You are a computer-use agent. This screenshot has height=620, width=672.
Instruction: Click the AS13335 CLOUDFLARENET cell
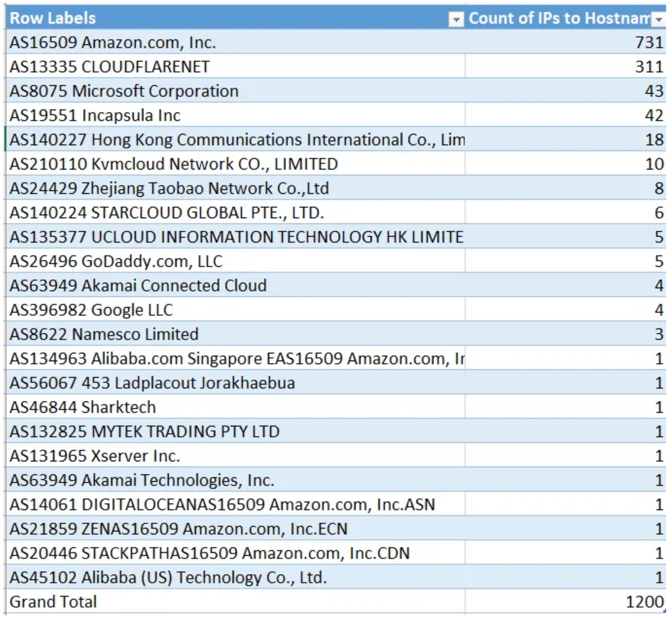click(x=110, y=67)
